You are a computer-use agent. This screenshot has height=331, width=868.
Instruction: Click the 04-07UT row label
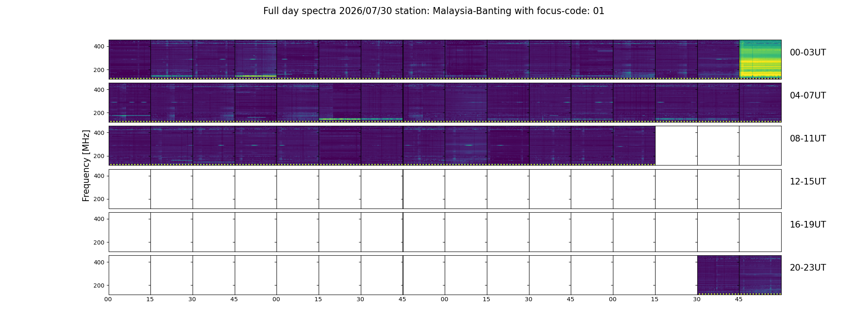coord(808,96)
